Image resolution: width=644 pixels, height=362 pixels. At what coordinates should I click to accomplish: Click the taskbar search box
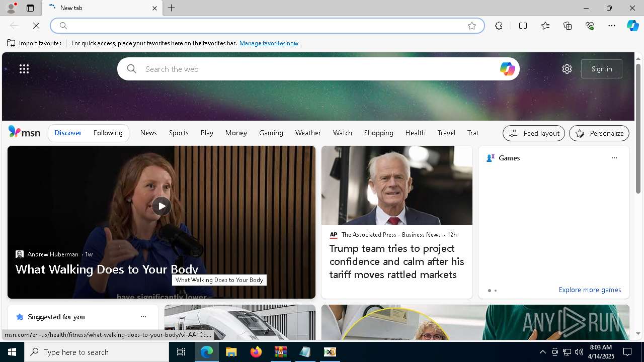pyautogui.click(x=97, y=352)
